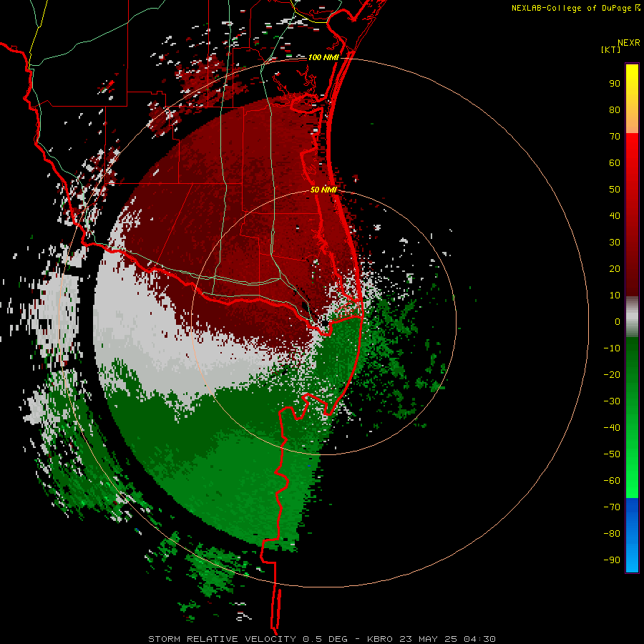Click the 90 value on the velocity scale
644x644 pixels.
pyautogui.click(x=615, y=84)
